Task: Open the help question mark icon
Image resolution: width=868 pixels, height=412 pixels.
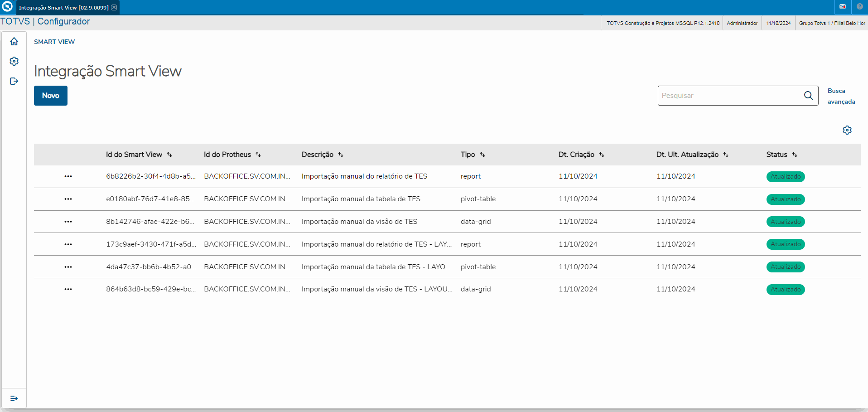Action: tap(860, 7)
